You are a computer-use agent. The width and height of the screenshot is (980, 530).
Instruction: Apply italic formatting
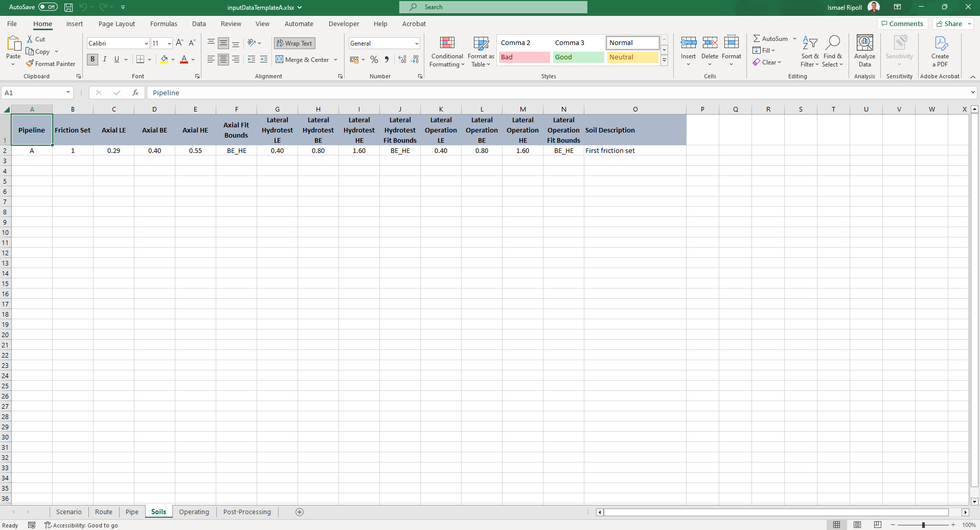coord(105,59)
